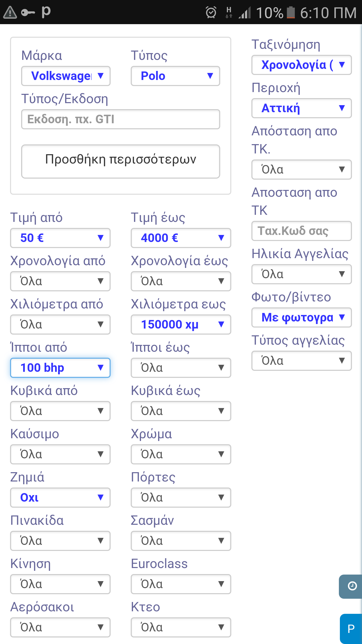Open the Κίνηση drive dropdown
This screenshot has width=362, height=644.
pos(60,584)
